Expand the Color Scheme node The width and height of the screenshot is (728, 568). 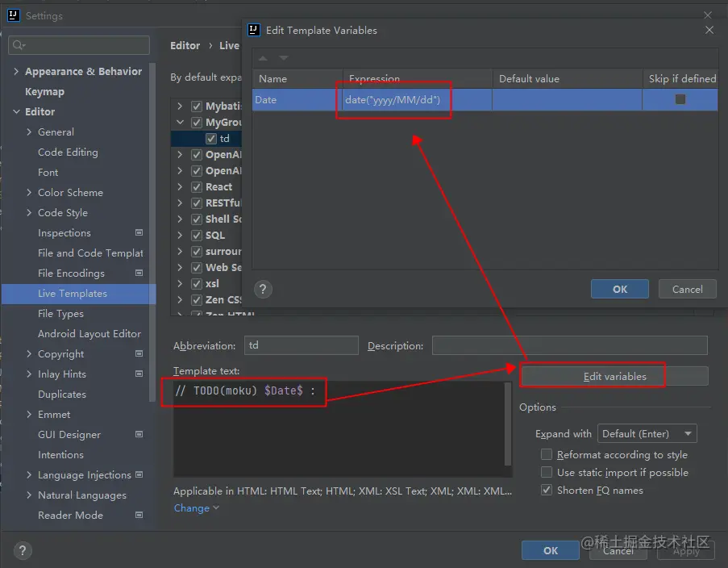(x=29, y=192)
